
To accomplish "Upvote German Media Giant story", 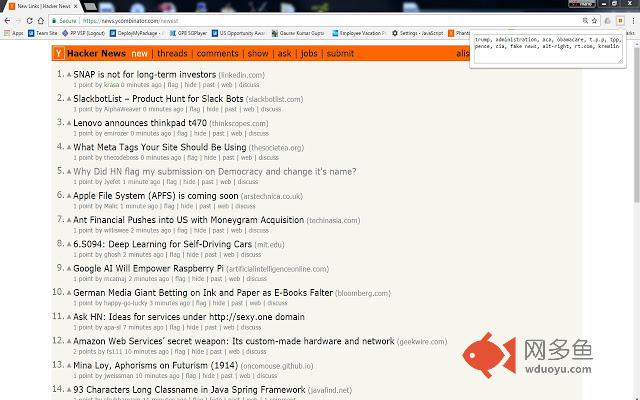I will pos(69,293).
